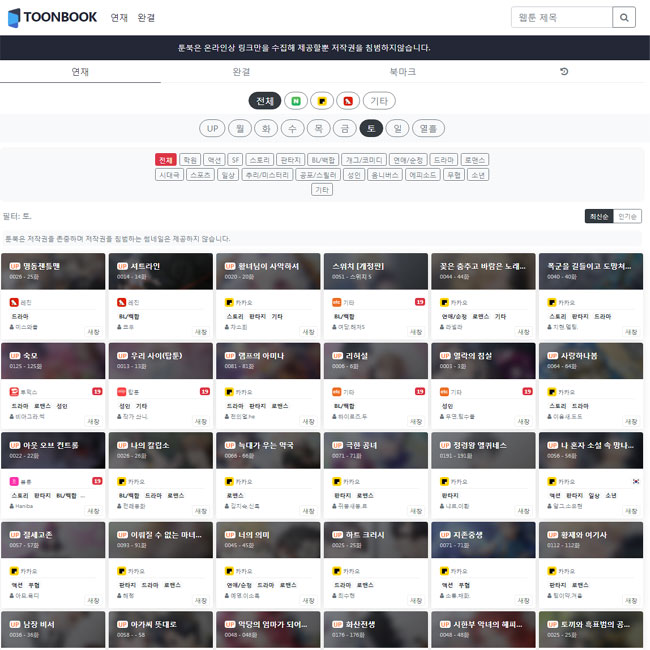650x650 pixels.
Task: Click the 19 badge on 숙모 card
Action: 97,391
